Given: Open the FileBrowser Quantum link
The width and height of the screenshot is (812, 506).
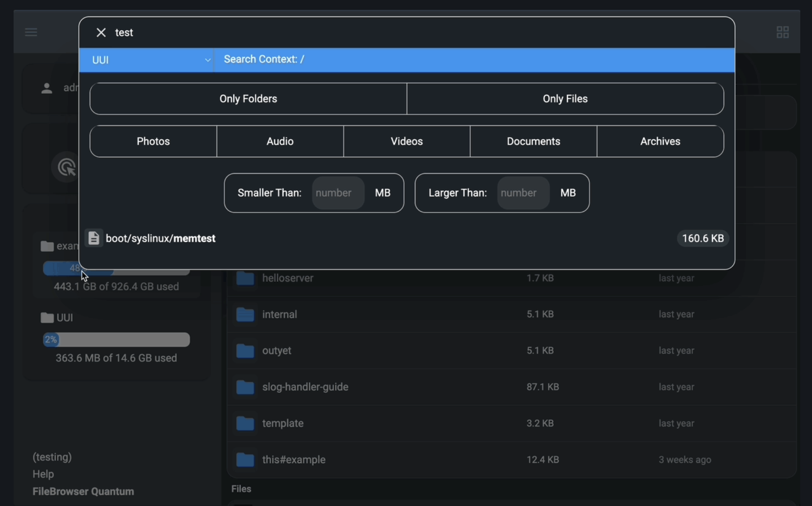Looking at the screenshot, I should coord(83,491).
